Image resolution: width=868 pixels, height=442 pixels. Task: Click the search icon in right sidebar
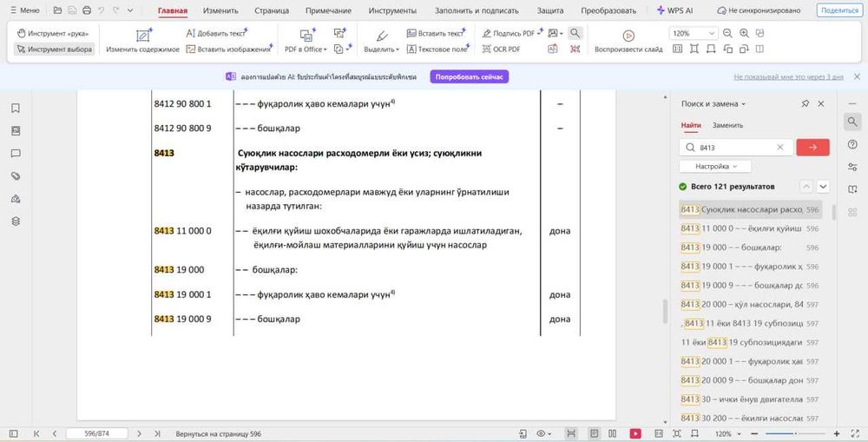[852, 122]
